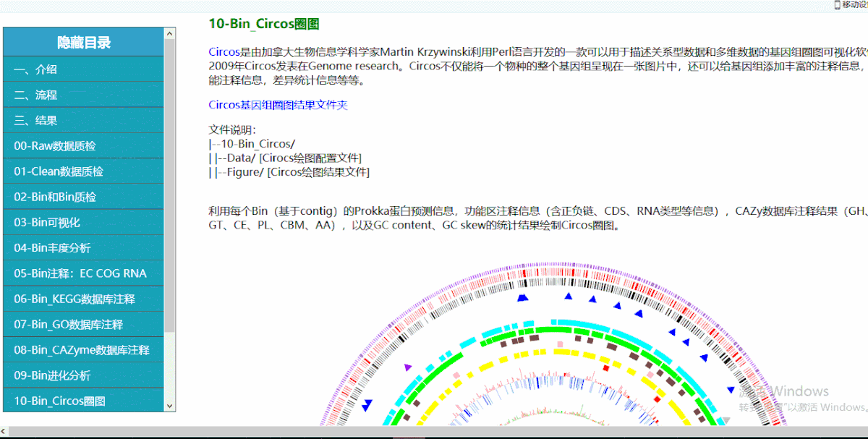Open 06-Bin_KEGG数据库注释 entry

point(84,299)
